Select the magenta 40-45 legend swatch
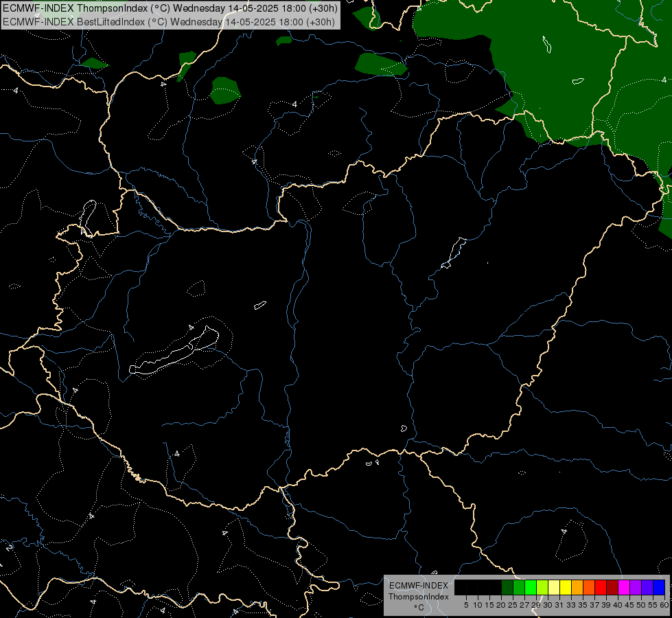The width and height of the screenshot is (672, 618). pos(624,587)
